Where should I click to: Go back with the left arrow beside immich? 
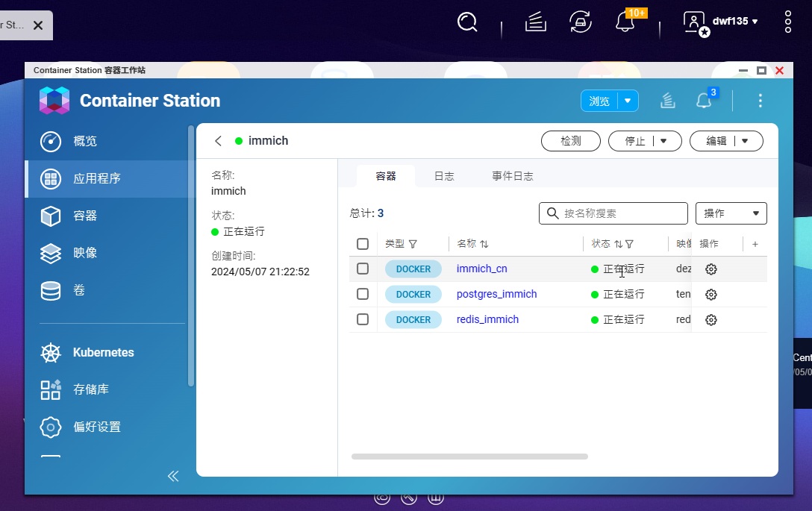(x=218, y=141)
